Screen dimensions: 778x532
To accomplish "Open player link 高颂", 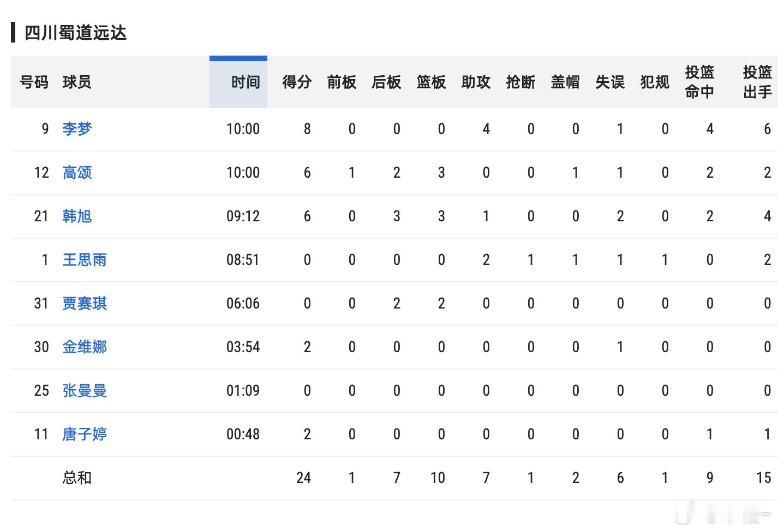I will (77, 173).
